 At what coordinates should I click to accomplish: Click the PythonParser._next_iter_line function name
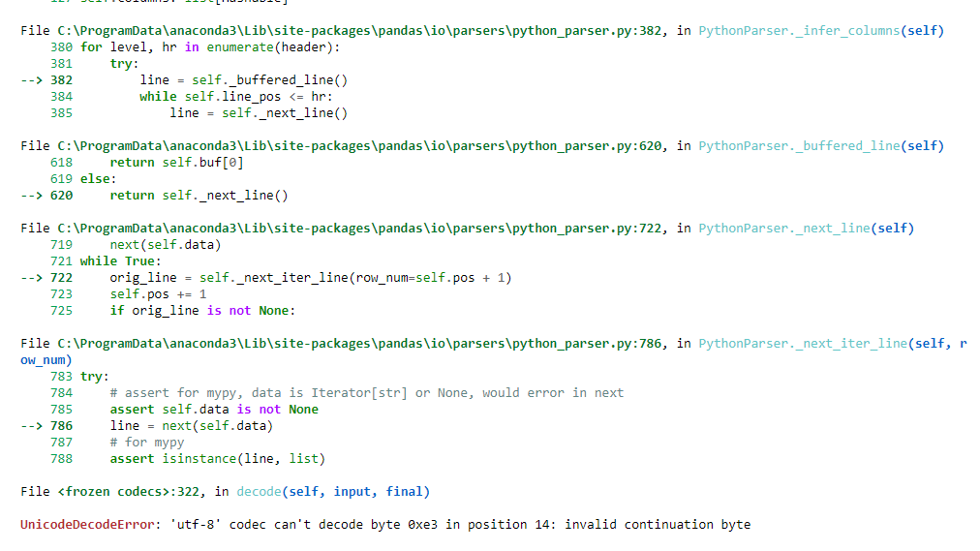[x=803, y=344]
